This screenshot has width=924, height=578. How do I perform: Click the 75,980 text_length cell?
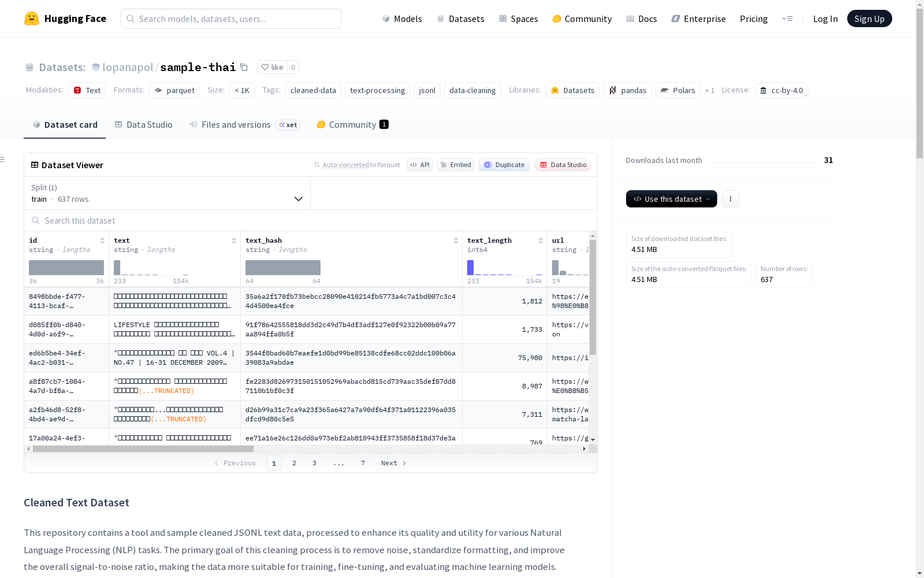pyautogui.click(x=505, y=358)
